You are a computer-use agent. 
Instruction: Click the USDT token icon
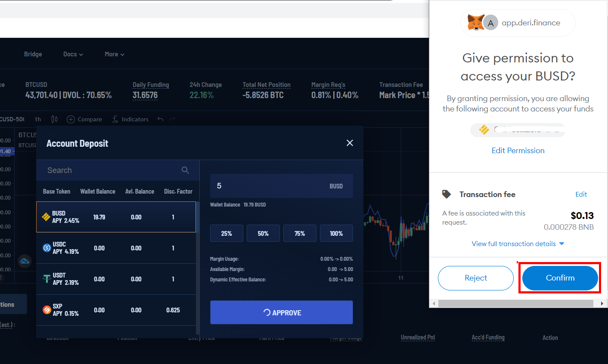click(47, 279)
